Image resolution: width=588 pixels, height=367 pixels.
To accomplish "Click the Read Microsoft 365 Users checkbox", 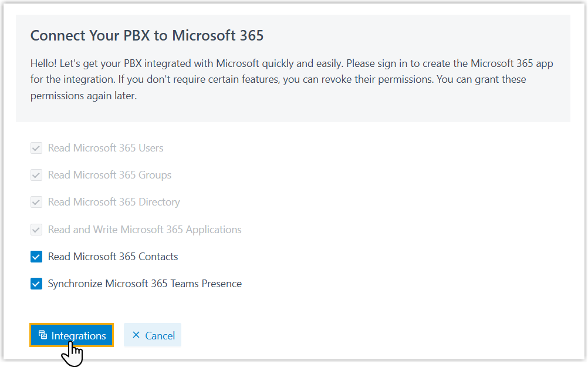I will tap(36, 148).
